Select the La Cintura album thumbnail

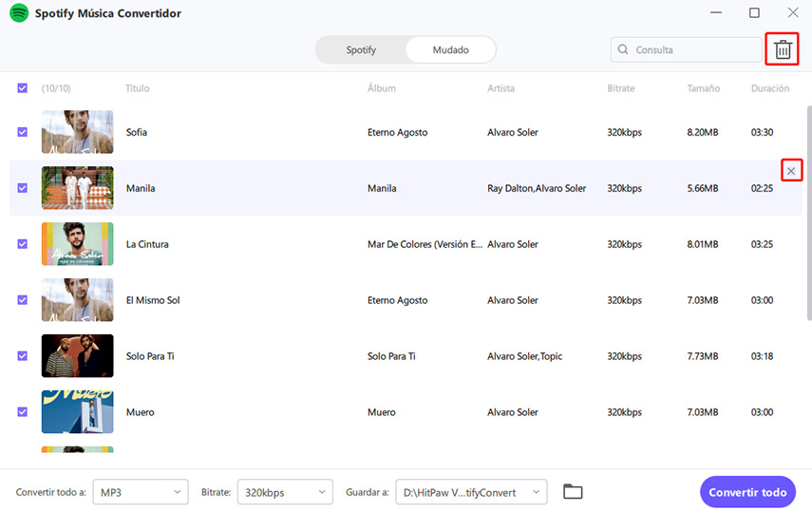coord(78,244)
